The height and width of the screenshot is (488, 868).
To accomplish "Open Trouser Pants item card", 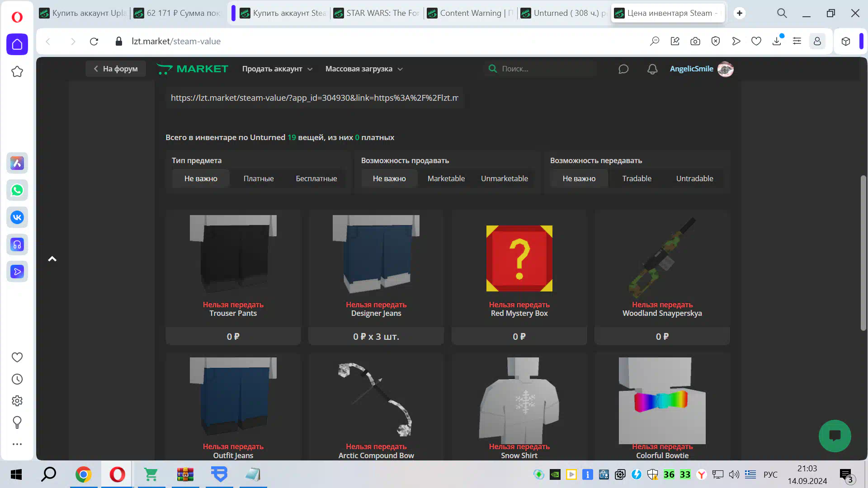I will point(233,277).
